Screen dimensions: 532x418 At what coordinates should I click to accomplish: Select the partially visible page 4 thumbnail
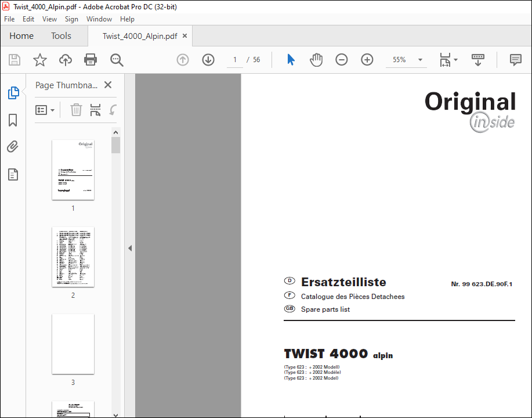[x=73, y=409]
